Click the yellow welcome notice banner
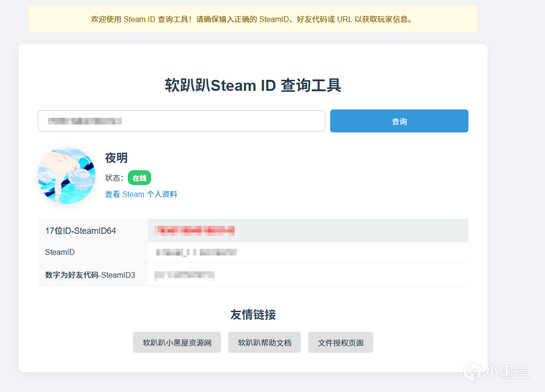 (253, 19)
